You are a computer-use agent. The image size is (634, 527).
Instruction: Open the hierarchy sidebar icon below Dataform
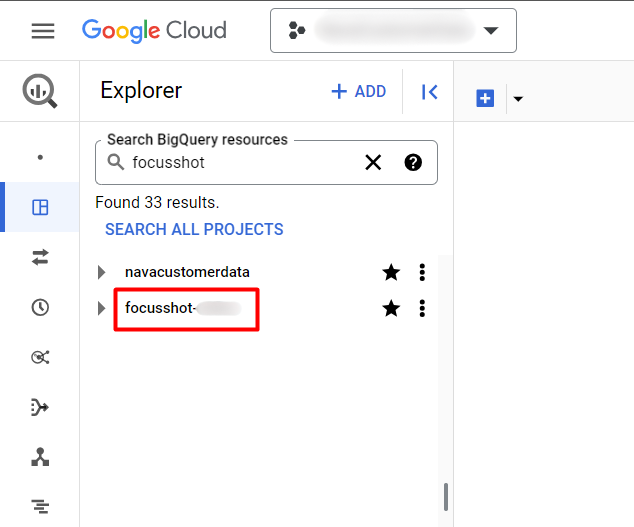[40, 457]
